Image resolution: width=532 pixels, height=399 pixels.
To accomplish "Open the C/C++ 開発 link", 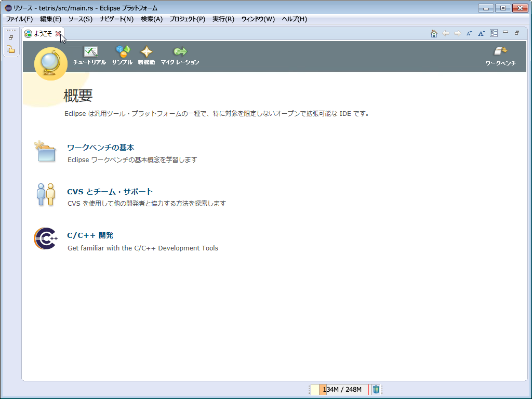I will pos(90,235).
